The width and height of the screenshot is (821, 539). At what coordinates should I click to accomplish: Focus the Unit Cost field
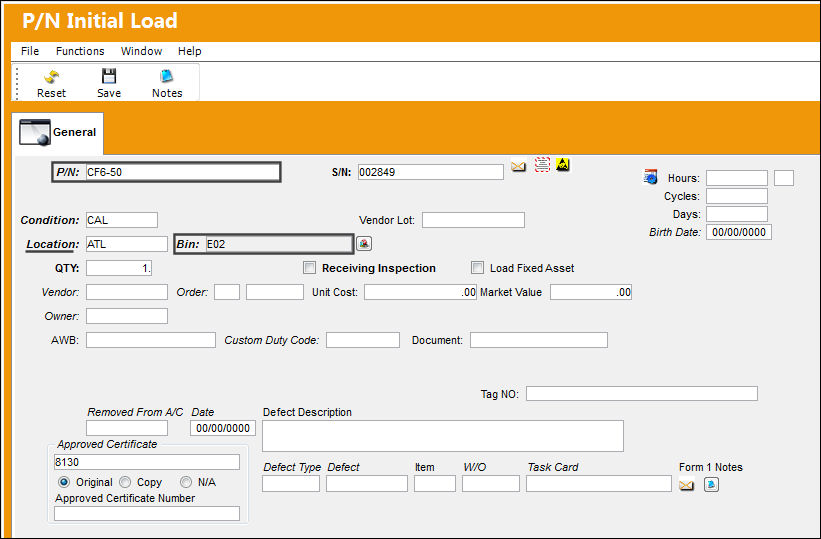pos(420,292)
